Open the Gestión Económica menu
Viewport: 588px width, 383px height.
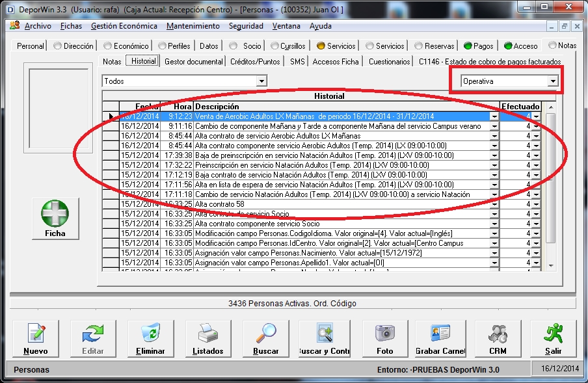click(124, 26)
